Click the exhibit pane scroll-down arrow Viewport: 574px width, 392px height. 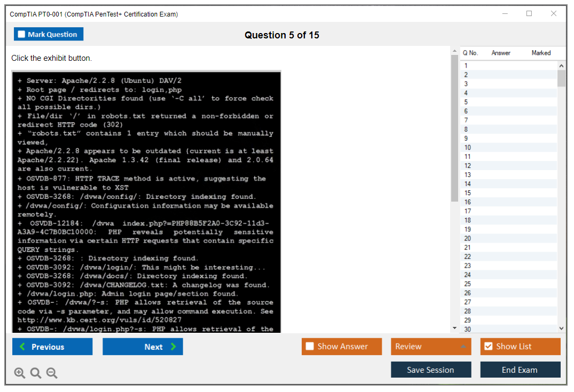click(454, 328)
